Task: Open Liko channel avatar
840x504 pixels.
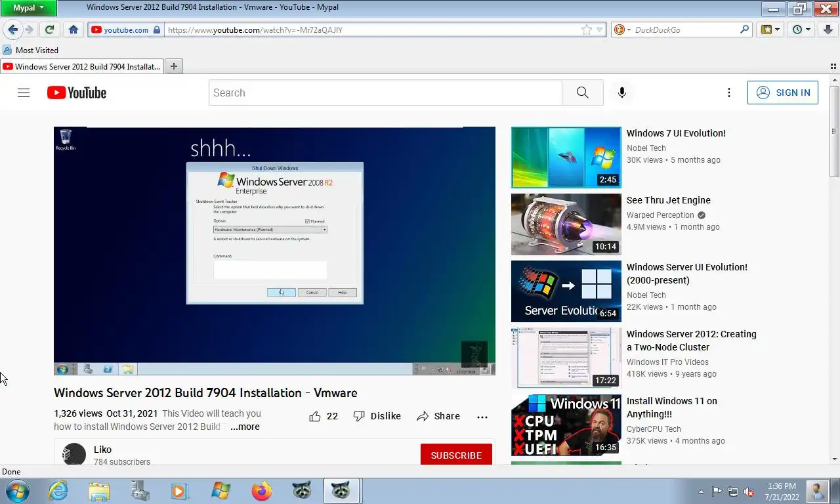Action: click(x=73, y=455)
